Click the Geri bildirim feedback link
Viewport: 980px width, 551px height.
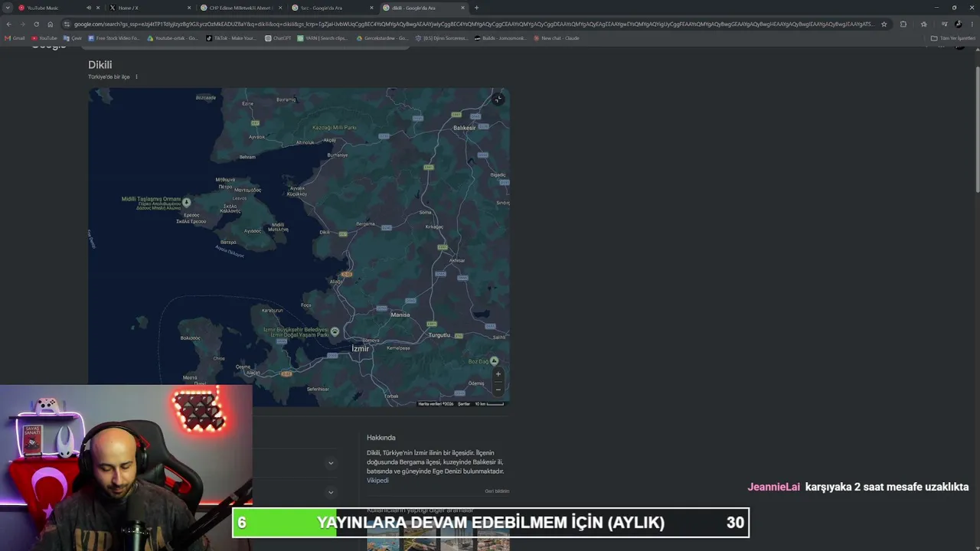[497, 491]
